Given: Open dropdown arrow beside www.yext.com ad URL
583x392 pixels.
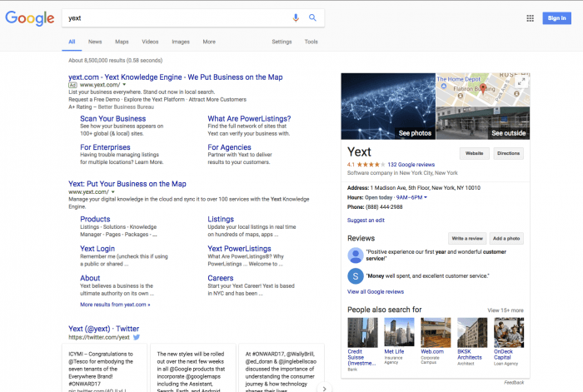Looking at the screenshot, I should [124, 85].
